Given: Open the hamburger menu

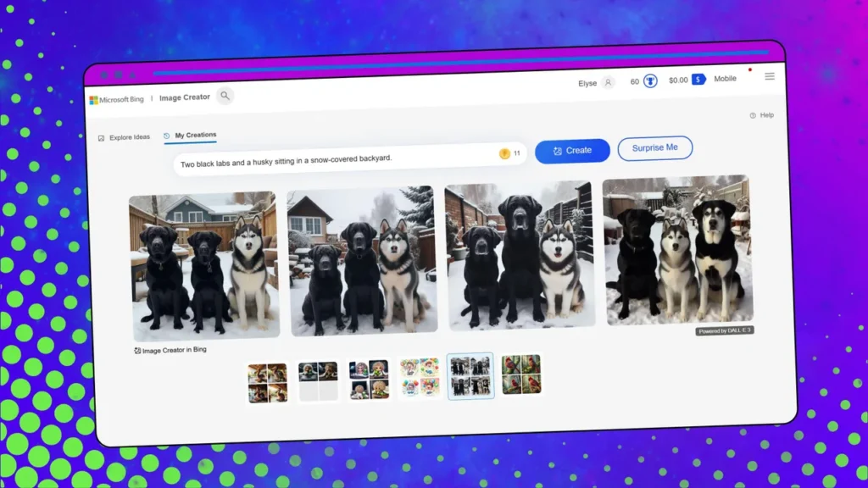Looking at the screenshot, I should 770,76.
